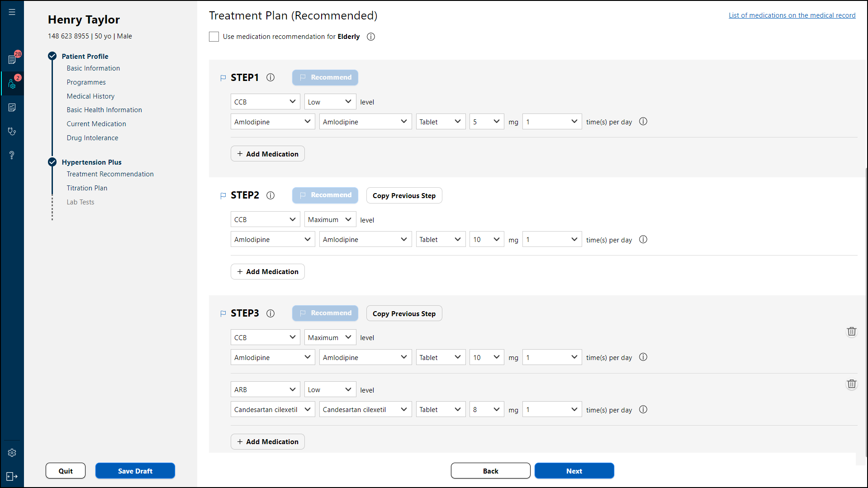Open STEP2 dosage dropdown showing 10
Image resolution: width=868 pixels, height=488 pixels.
pos(486,239)
